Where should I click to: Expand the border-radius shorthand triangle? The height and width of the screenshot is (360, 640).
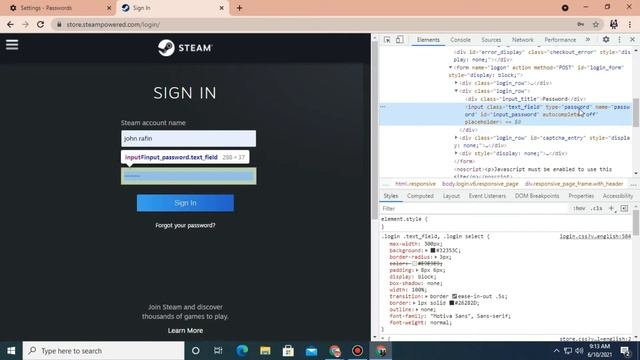(436, 257)
